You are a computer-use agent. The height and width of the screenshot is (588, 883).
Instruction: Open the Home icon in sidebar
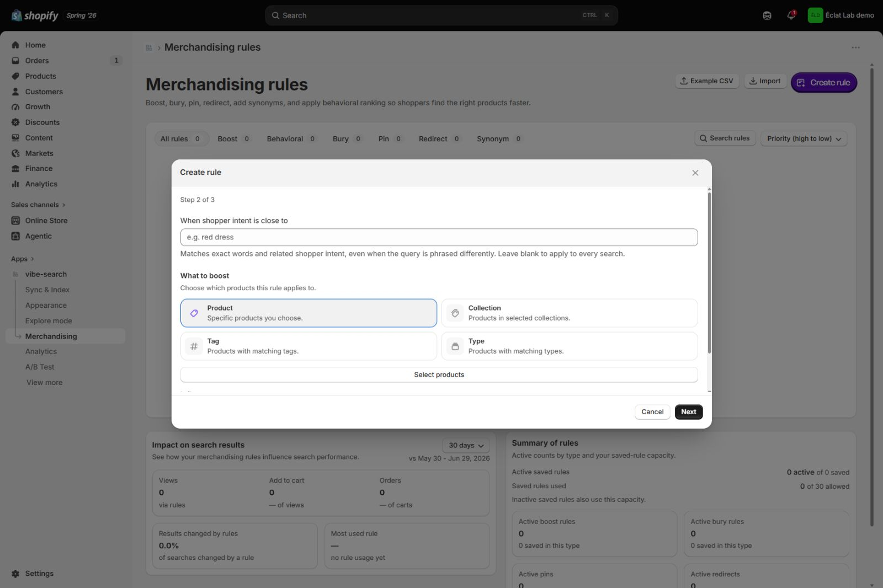click(x=15, y=45)
